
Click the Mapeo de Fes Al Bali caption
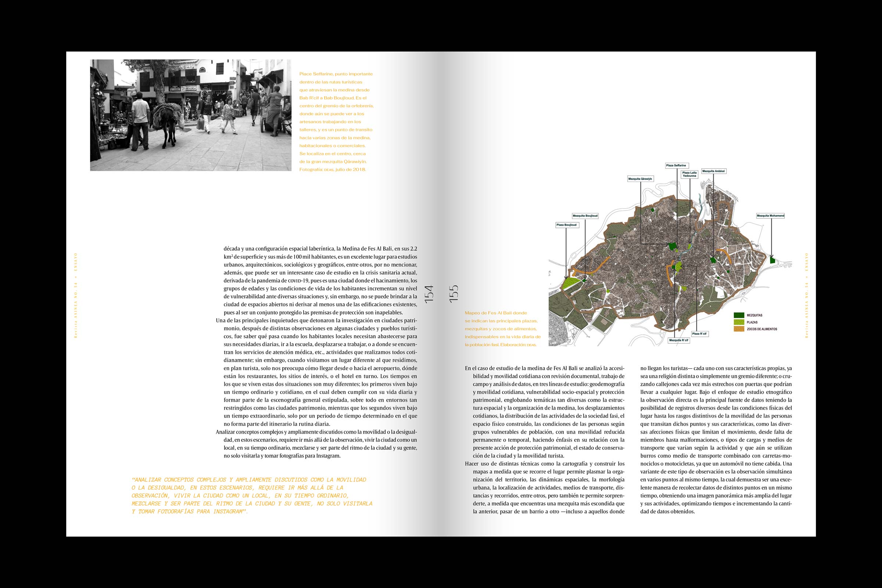pyautogui.click(x=502, y=329)
